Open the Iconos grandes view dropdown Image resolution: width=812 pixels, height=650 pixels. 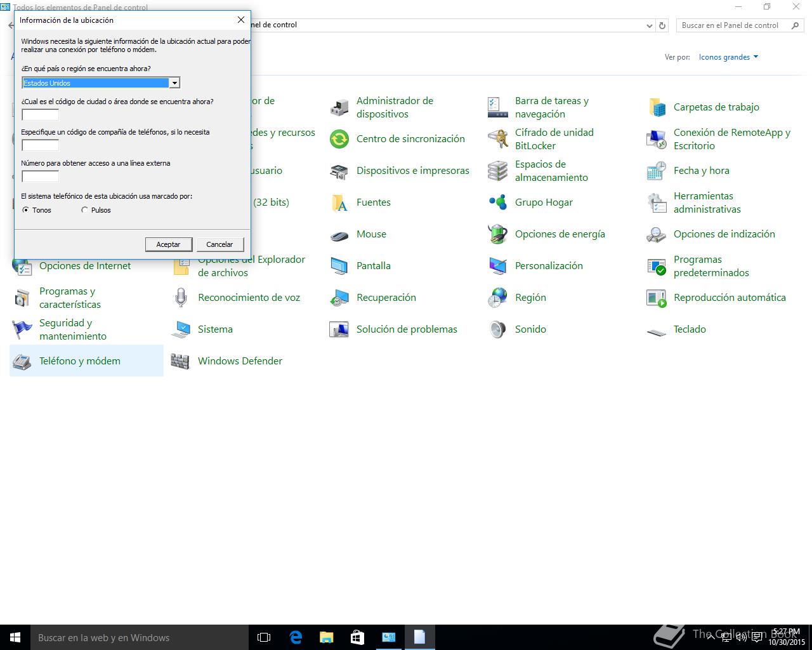point(728,57)
